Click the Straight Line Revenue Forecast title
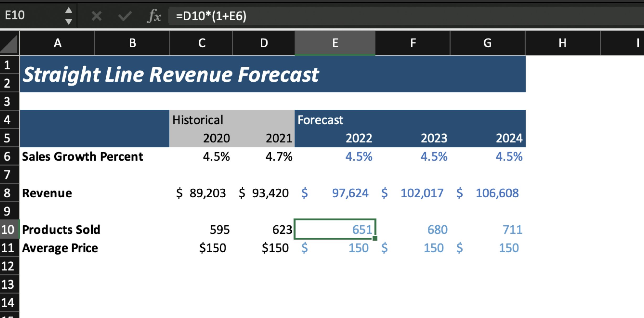This screenshot has width=644, height=318. pyautogui.click(x=171, y=75)
